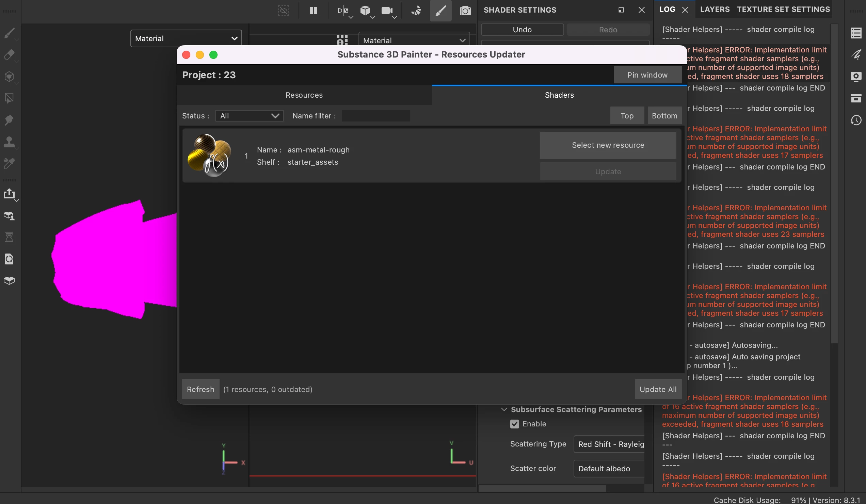Open the Status filter All dropdown
Viewport: 866px width, 504px height.
coord(249,116)
